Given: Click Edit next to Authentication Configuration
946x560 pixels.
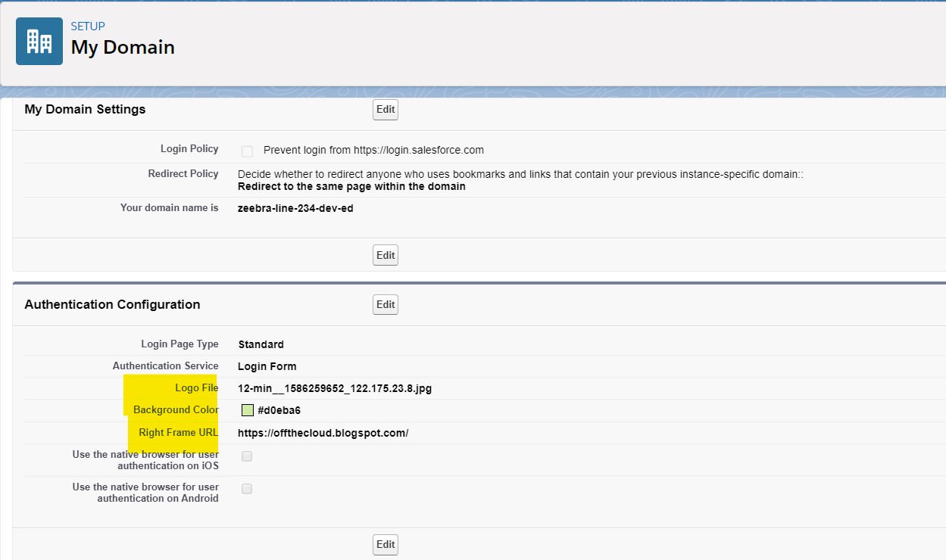Looking at the screenshot, I should 385,304.
